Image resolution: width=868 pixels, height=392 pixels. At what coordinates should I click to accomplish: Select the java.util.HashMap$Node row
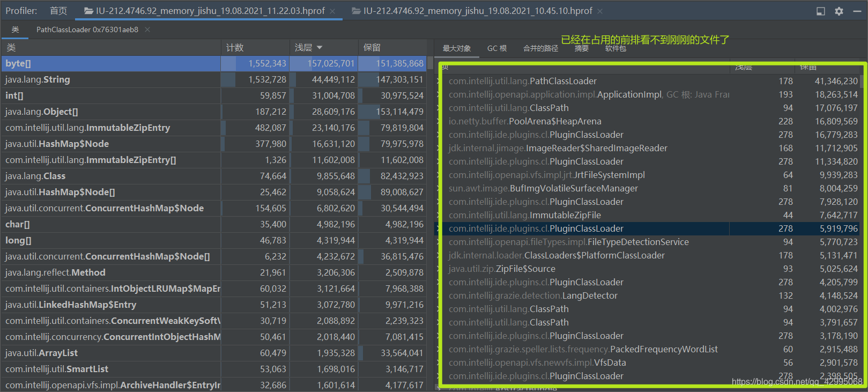214,144
